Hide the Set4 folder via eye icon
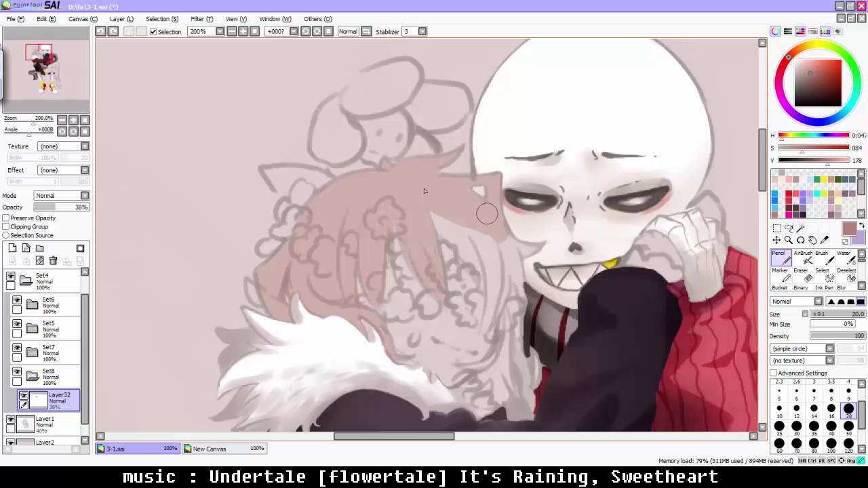Viewport: 868px width, 488px height. coord(10,276)
